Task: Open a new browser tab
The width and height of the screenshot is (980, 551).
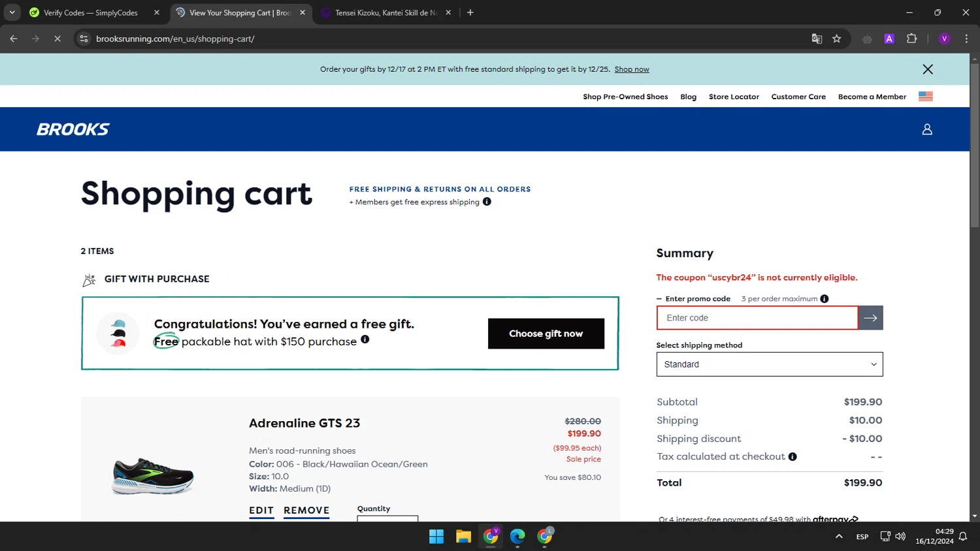Action: 470,12
